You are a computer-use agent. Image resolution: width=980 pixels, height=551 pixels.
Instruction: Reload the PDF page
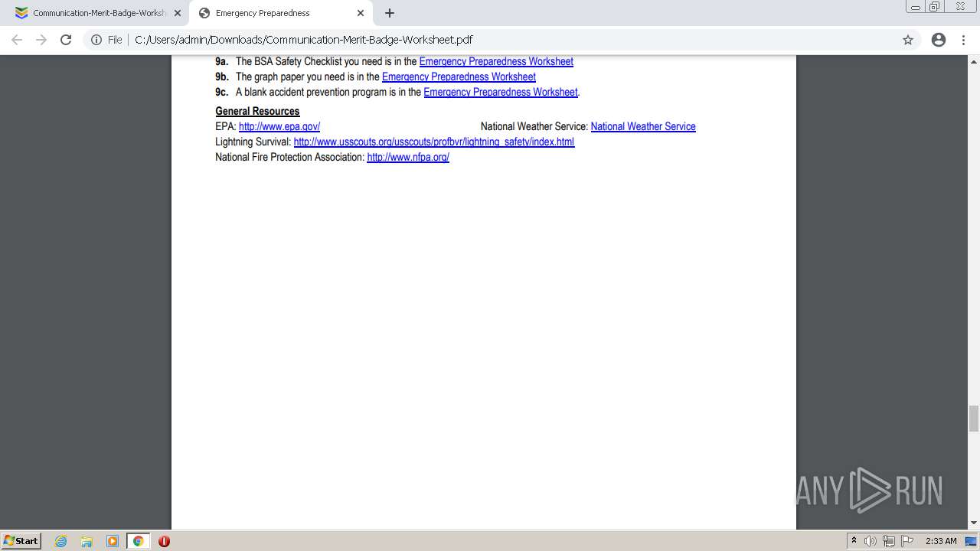[x=66, y=40]
